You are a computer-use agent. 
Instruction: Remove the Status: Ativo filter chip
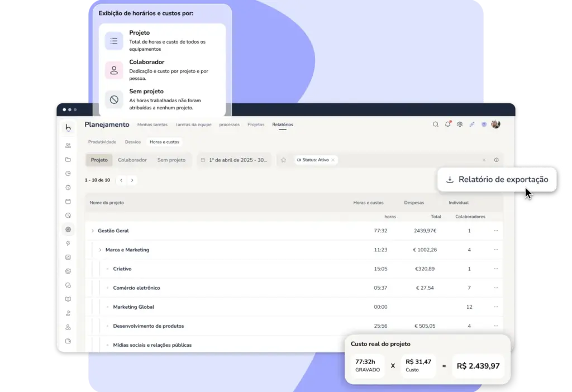click(333, 160)
